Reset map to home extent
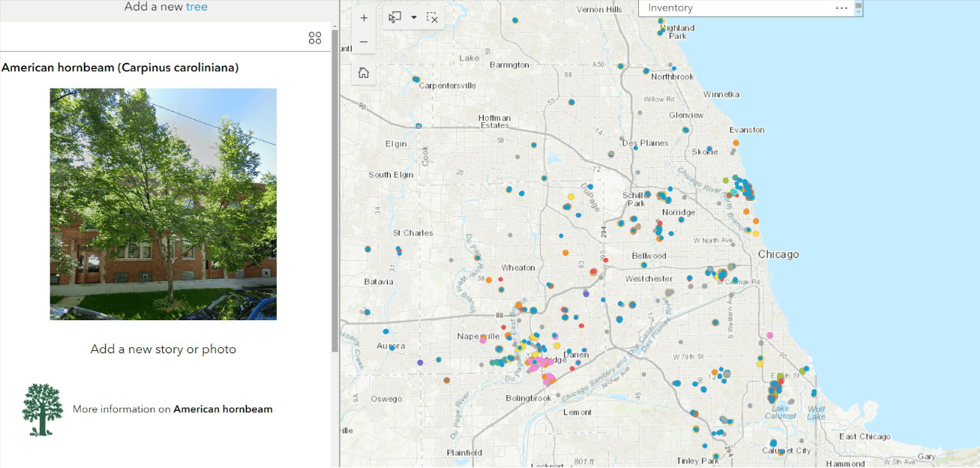Screen dimensions: 980x468 tap(364, 73)
